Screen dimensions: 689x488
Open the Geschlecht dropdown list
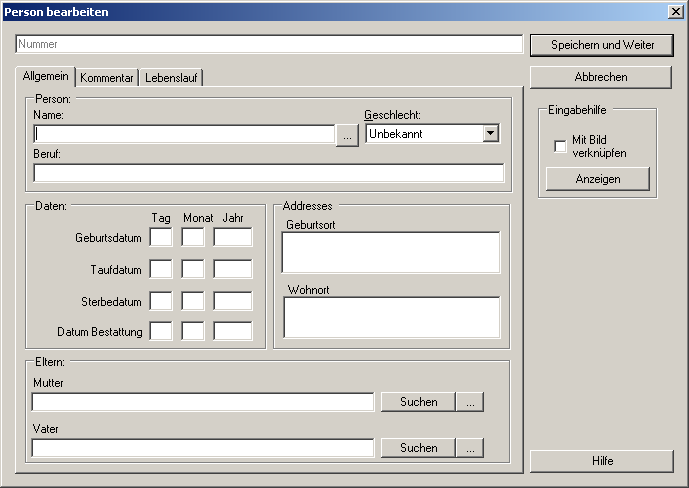point(490,133)
